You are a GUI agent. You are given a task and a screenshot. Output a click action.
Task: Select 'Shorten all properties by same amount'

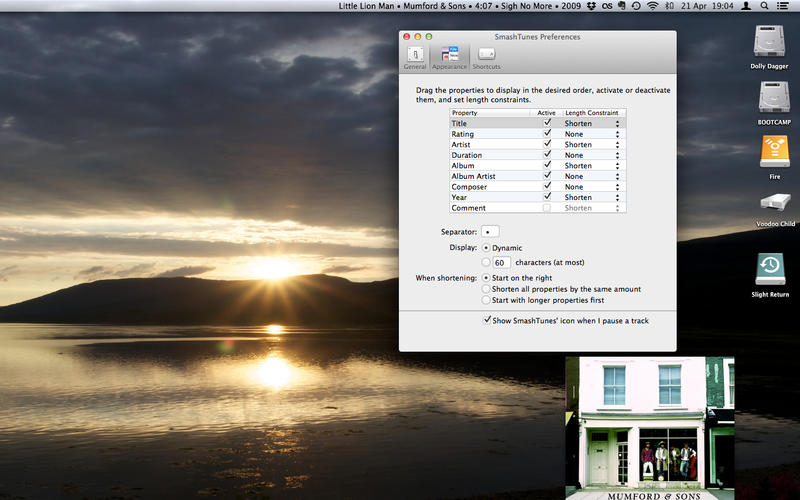[x=486, y=289]
